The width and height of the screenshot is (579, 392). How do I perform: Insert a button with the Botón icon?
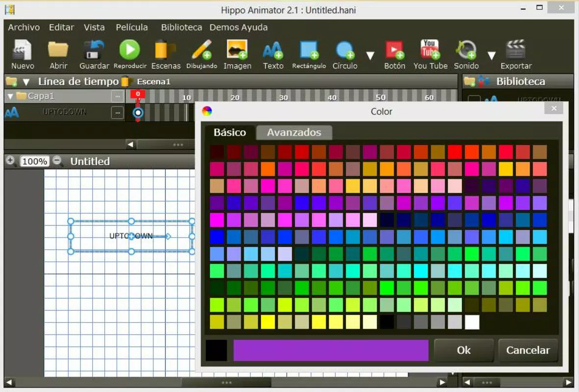tap(394, 54)
